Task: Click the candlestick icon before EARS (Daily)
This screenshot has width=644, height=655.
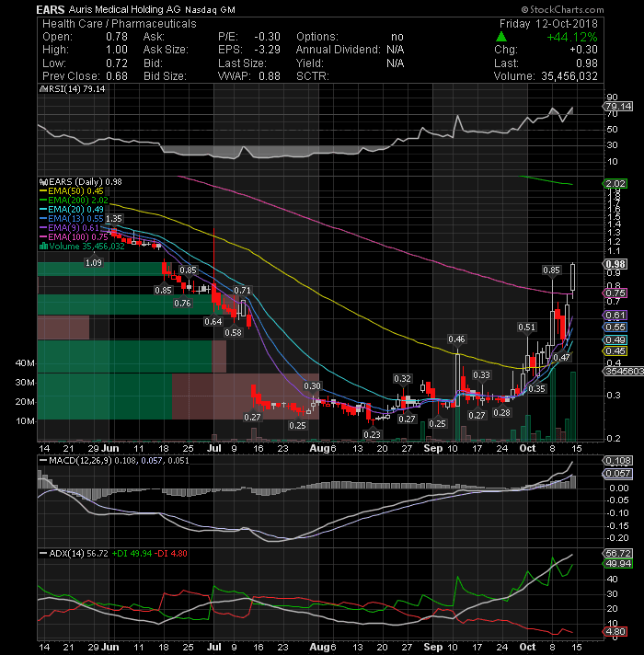Action: pos(42,182)
